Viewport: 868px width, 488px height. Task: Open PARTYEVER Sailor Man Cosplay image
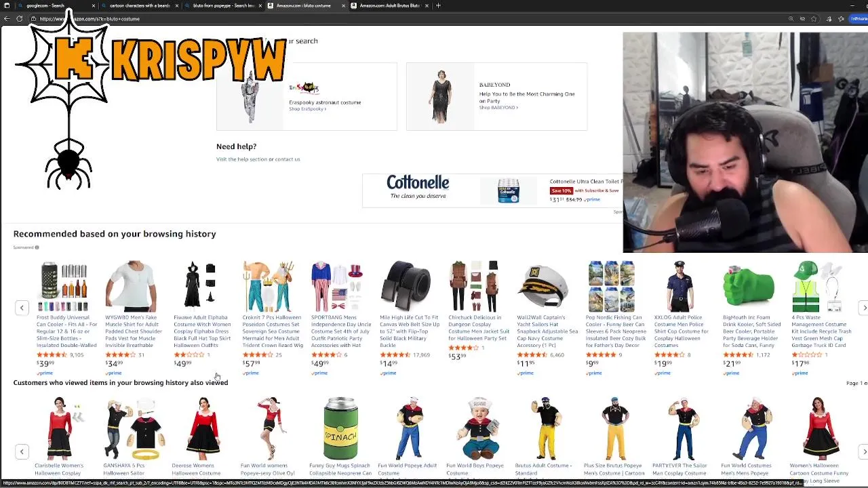click(x=683, y=428)
